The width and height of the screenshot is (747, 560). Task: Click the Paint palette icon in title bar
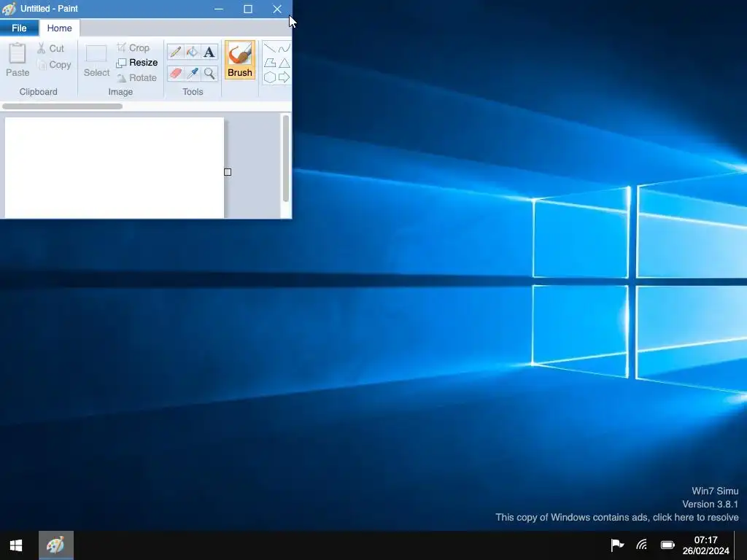click(9, 9)
